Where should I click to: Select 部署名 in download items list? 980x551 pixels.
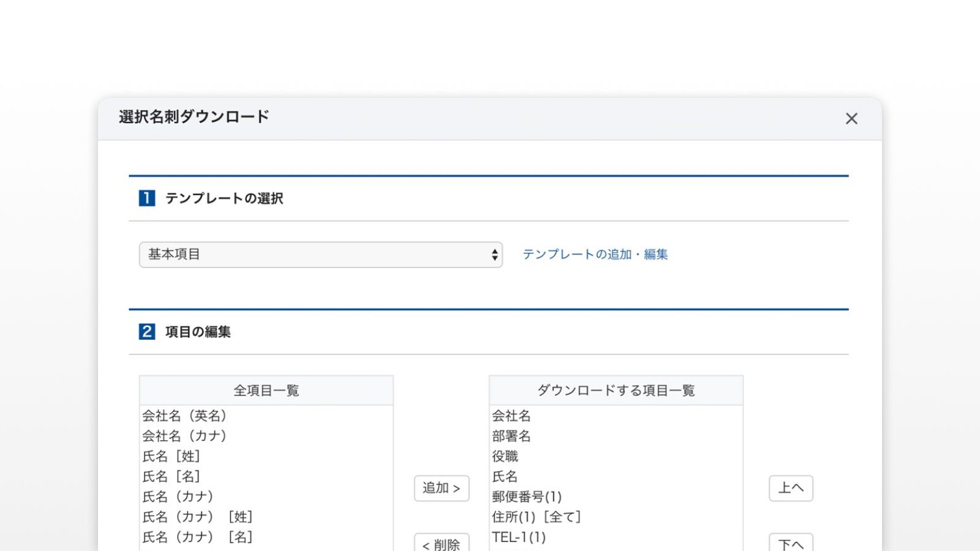click(616, 436)
